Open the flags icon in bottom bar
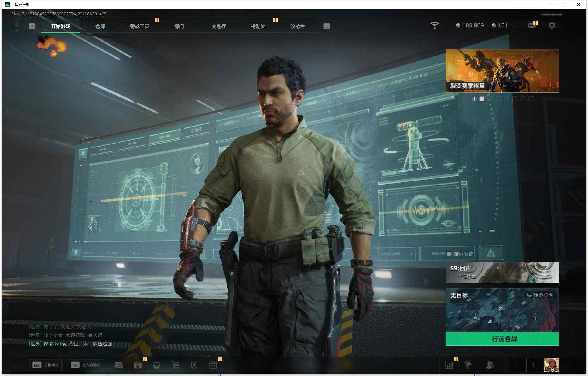Viewport: 588px width, 376px height. 468,365
